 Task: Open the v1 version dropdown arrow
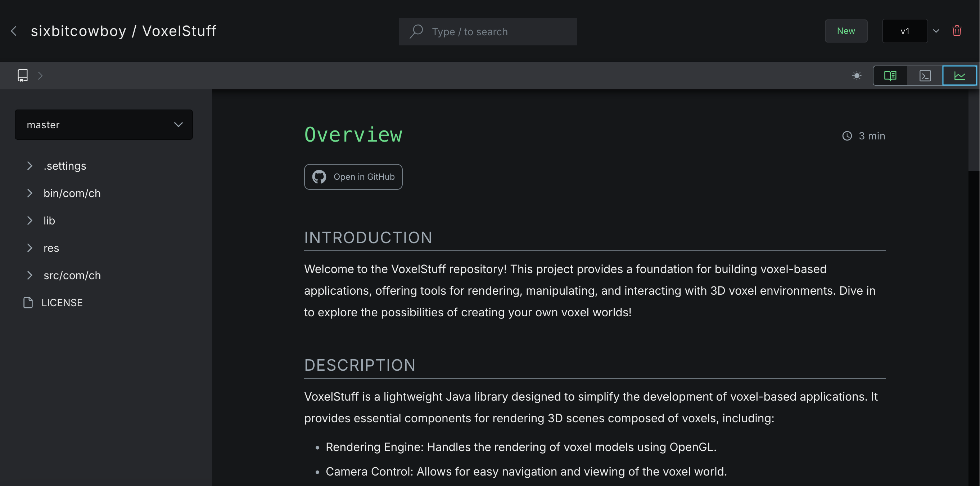click(x=936, y=31)
